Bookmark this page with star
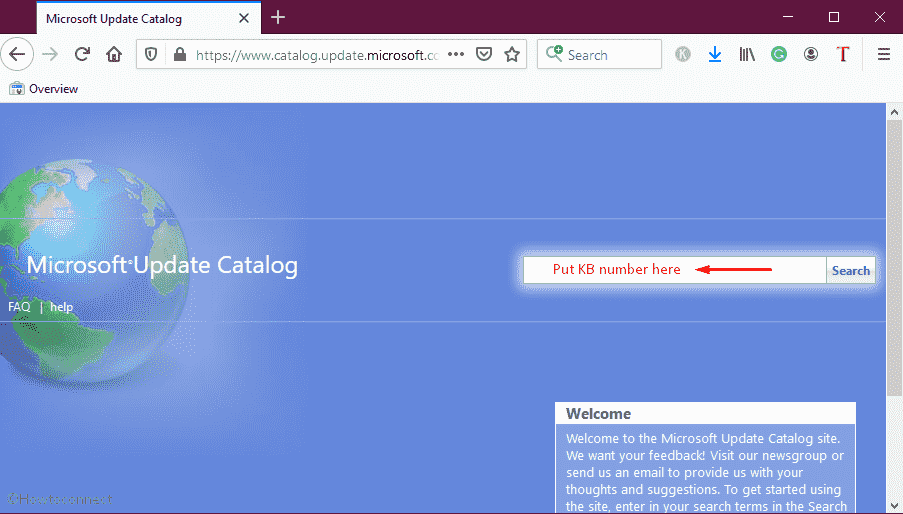Screen dimensions: 903x514 (x=512, y=55)
